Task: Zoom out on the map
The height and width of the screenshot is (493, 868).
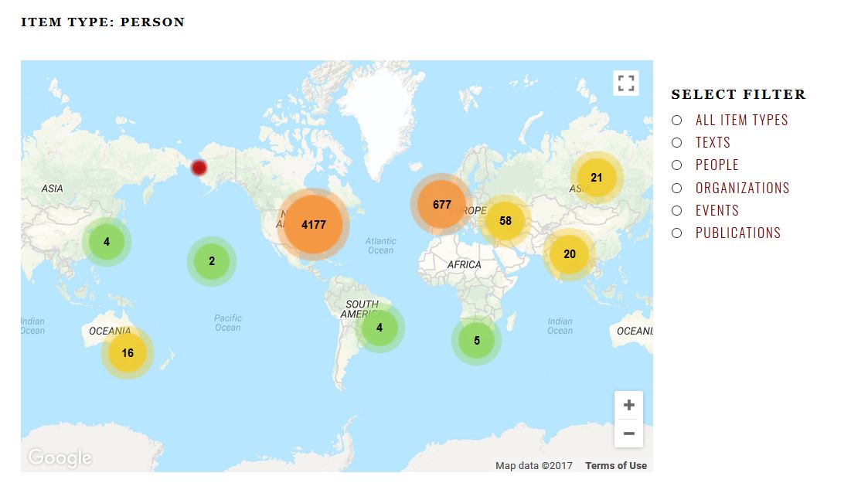Action: [x=628, y=433]
